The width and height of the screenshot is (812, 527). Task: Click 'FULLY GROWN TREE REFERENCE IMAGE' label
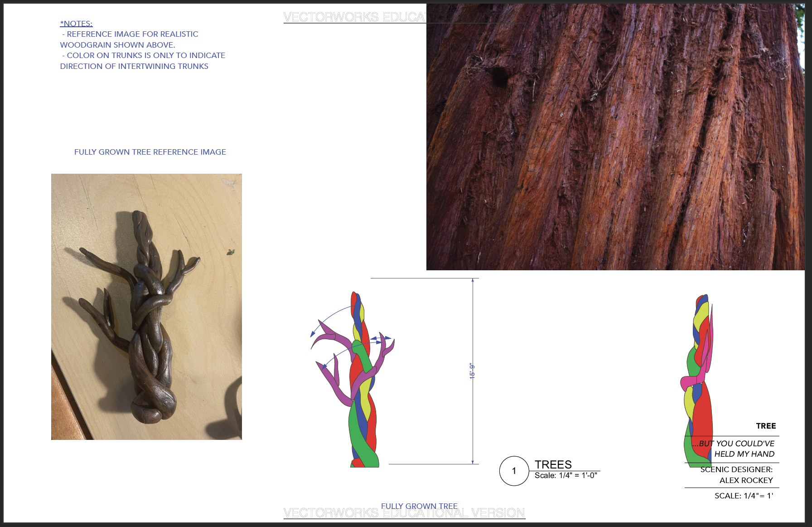point(150,152)
